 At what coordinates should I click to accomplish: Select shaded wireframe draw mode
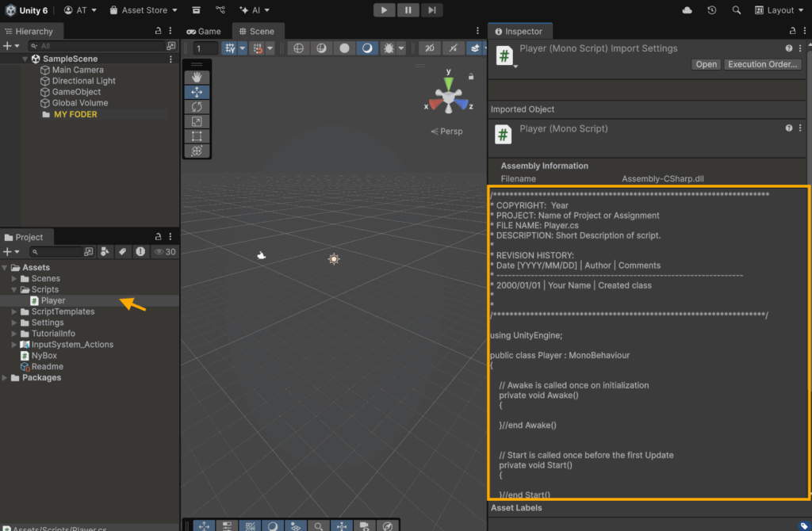(x=322, y=48)
